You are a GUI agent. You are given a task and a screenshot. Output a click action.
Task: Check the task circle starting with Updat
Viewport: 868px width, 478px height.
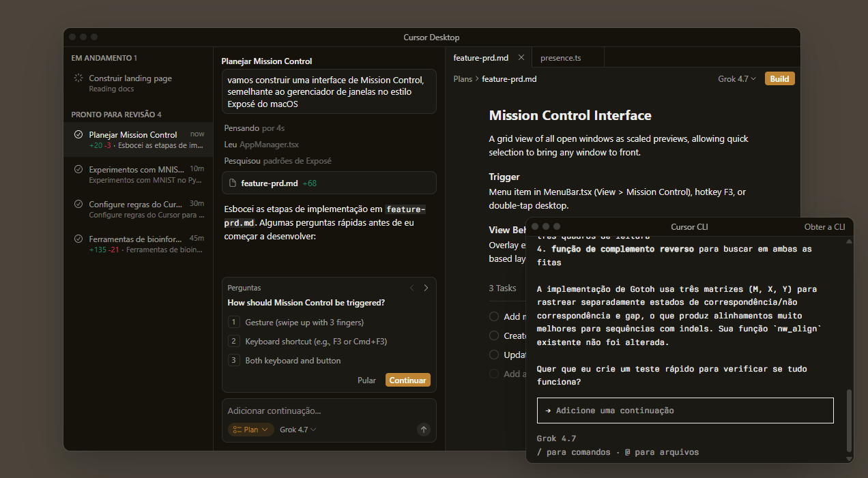point(494,355)
